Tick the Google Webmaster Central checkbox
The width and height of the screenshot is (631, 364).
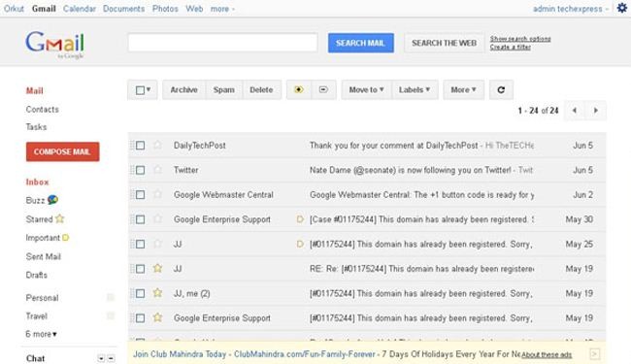point(140,195)
